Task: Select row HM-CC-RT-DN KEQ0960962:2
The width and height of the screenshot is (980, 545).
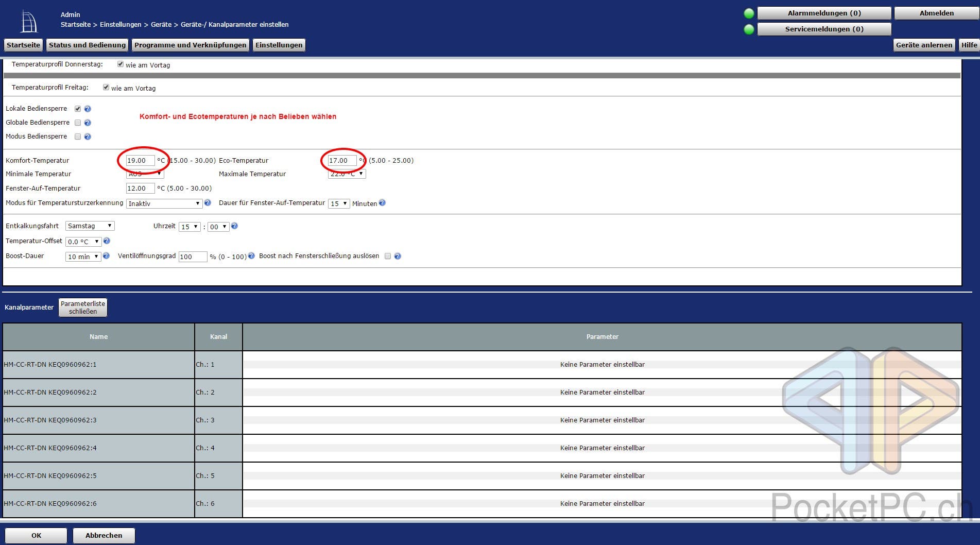Action: pyautogui.click(x=482, y=393)
